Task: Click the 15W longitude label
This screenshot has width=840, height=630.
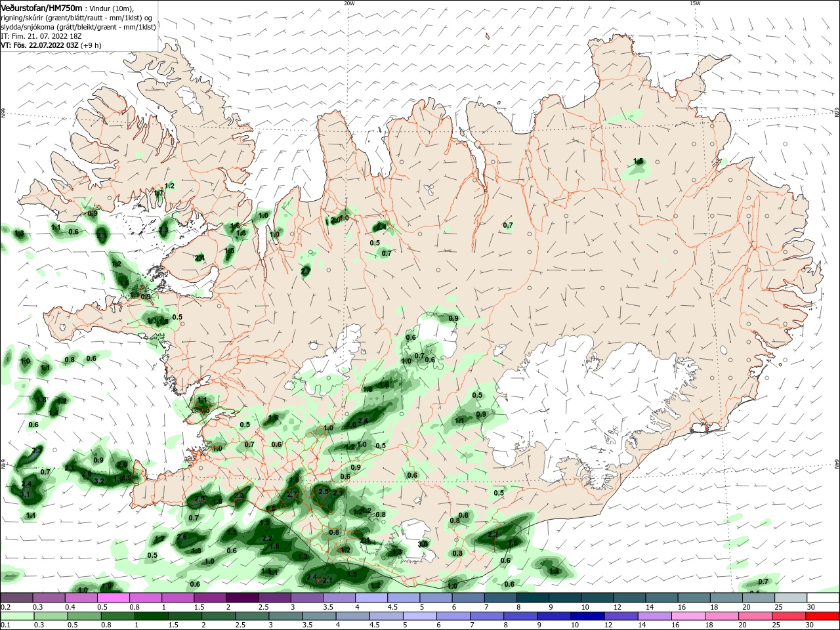Action: coord(695,3)
